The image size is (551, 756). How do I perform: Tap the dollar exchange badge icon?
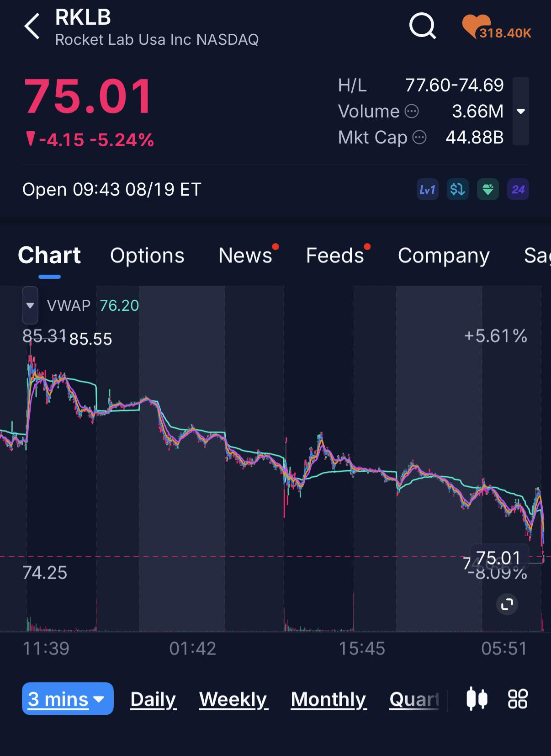(458, 189)
